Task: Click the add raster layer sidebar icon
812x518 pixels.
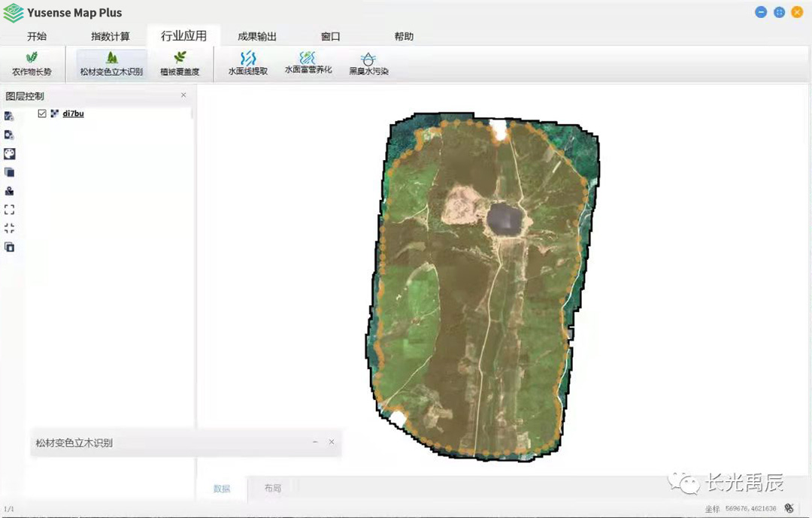Action: 9,135
